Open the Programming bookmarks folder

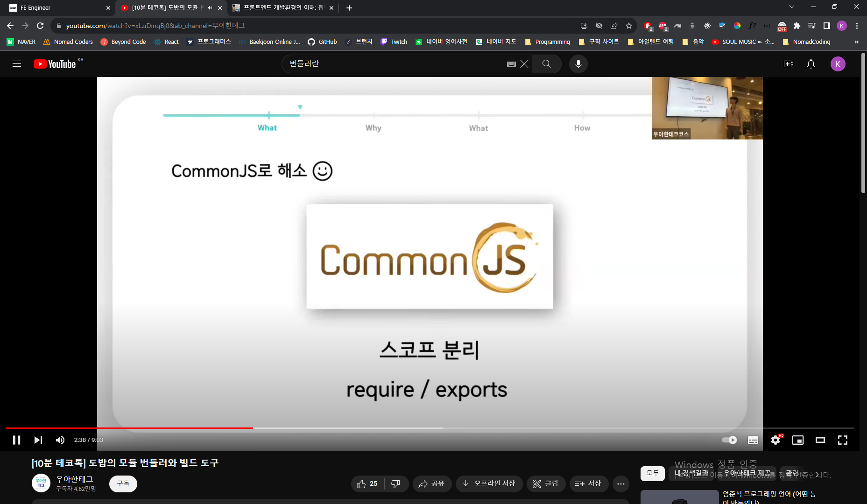pyautogui.click(x=548, y=42)
